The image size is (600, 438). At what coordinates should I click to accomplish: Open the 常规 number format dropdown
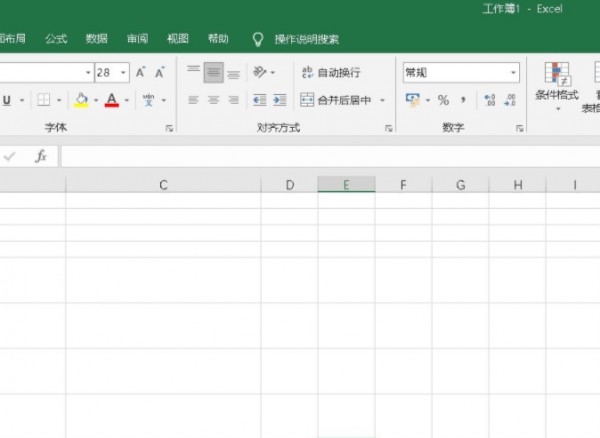(513, 72)
